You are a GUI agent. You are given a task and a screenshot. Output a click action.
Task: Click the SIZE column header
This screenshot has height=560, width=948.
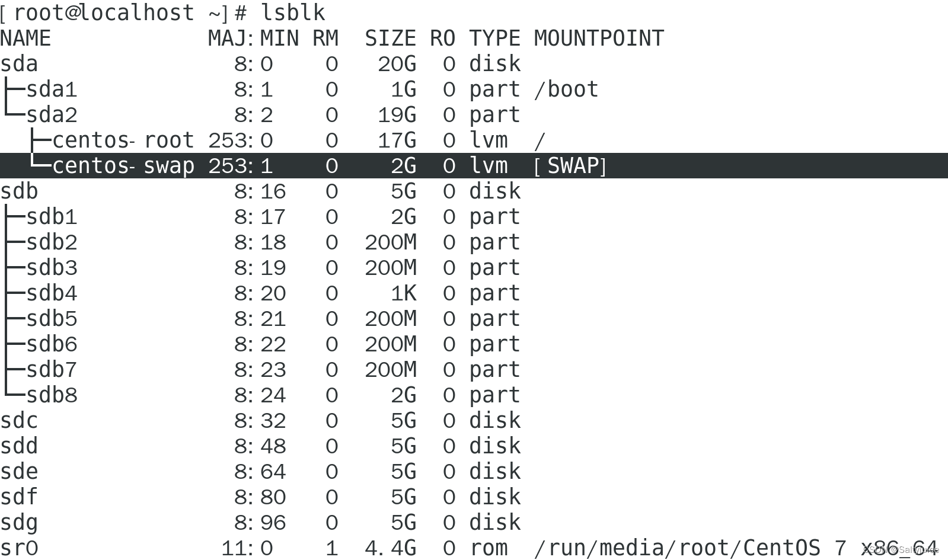coord(391,39)
